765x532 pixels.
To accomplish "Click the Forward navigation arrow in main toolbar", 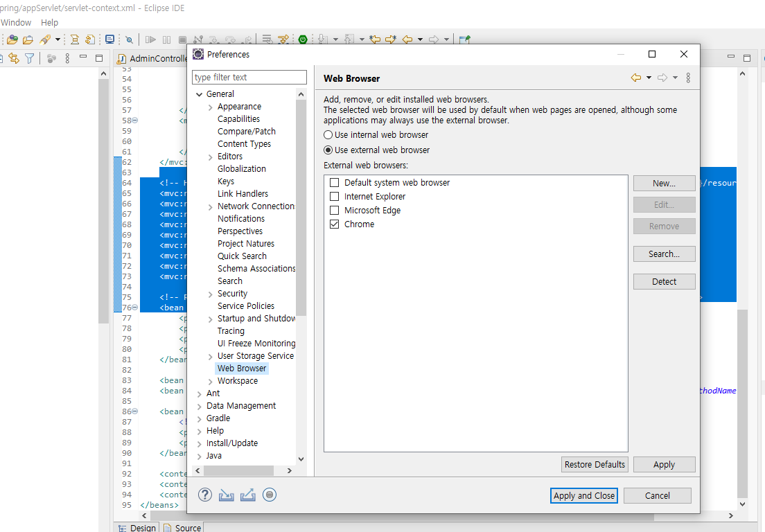I will point(434,39).
